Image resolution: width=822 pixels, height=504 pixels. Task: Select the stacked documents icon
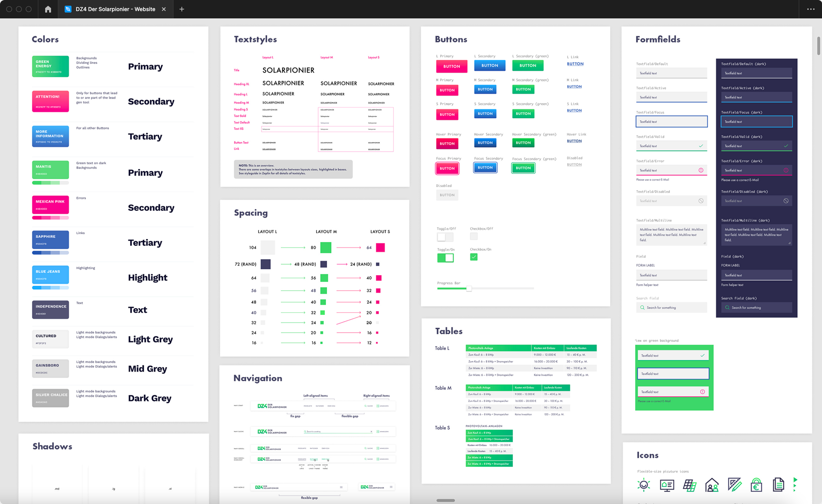(779, 485)
